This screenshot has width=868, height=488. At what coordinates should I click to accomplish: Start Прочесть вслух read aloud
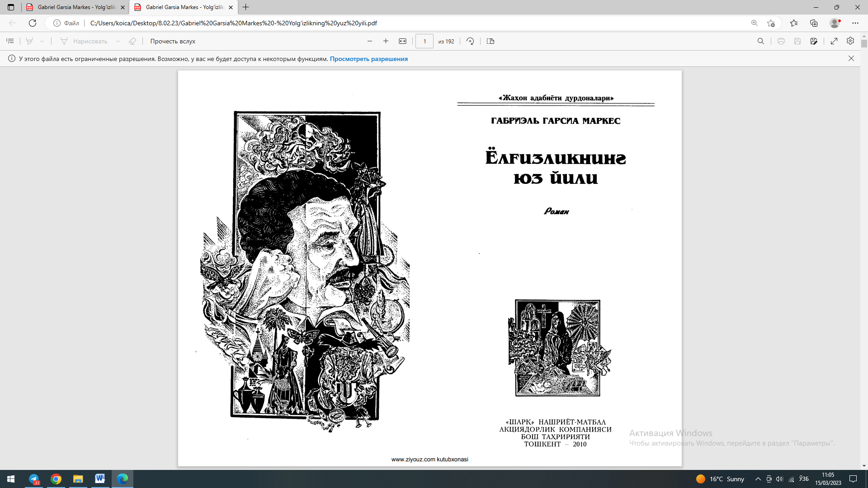[173, 41]
